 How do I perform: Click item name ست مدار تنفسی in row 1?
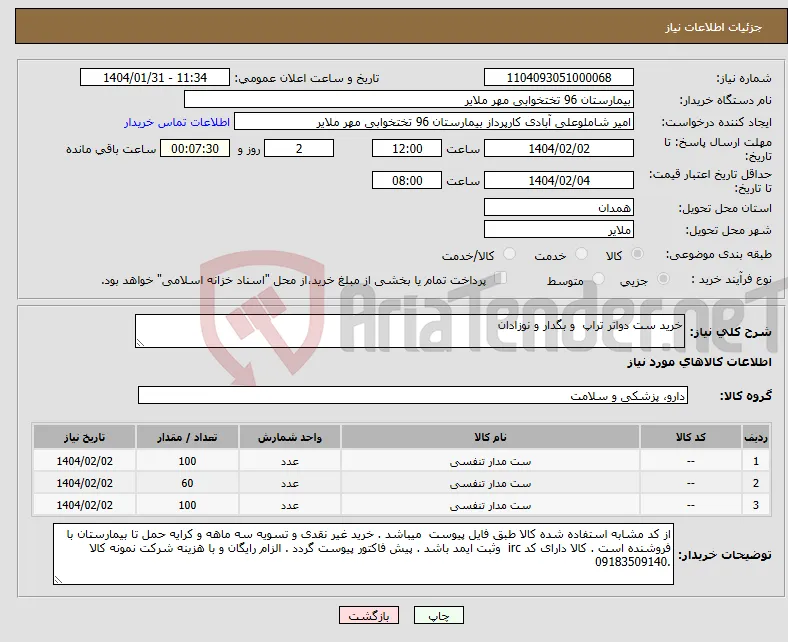coord(490,461)
